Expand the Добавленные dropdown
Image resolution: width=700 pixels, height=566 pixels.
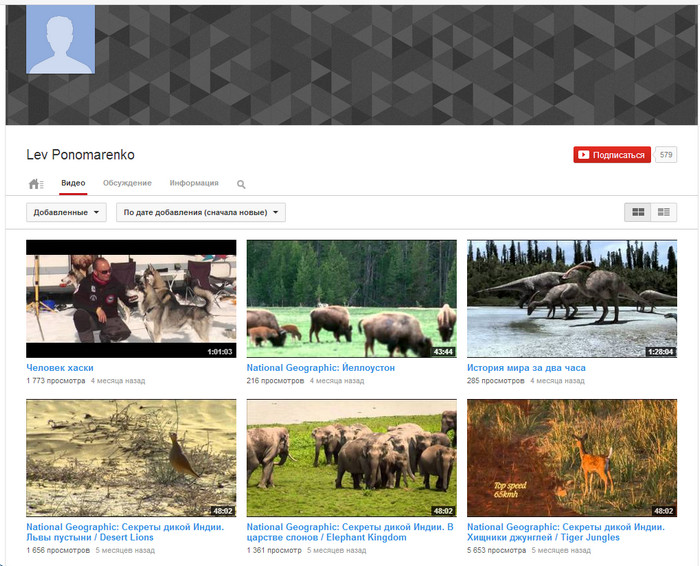(66, 212)
